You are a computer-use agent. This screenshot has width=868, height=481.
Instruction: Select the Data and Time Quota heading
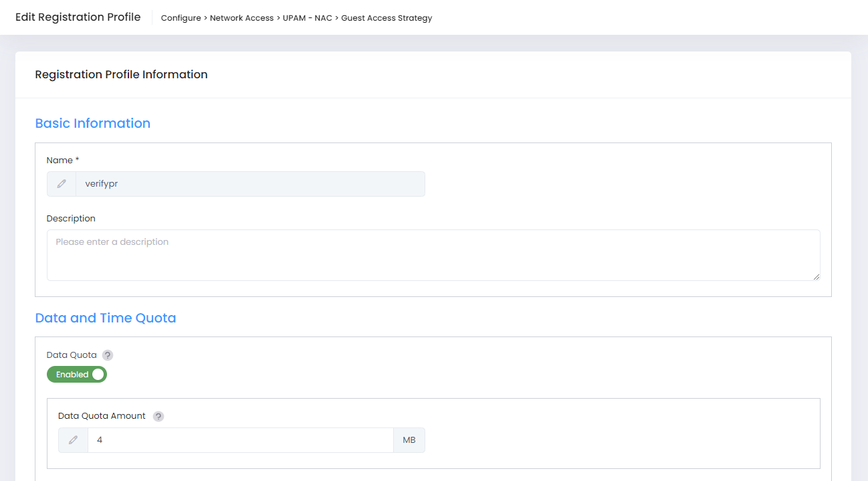point(106,318)
